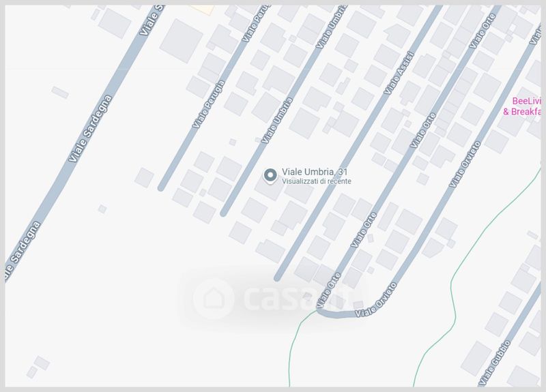Click the Visualizzati di recente text
546x392 pixels.
coord(316,181)
